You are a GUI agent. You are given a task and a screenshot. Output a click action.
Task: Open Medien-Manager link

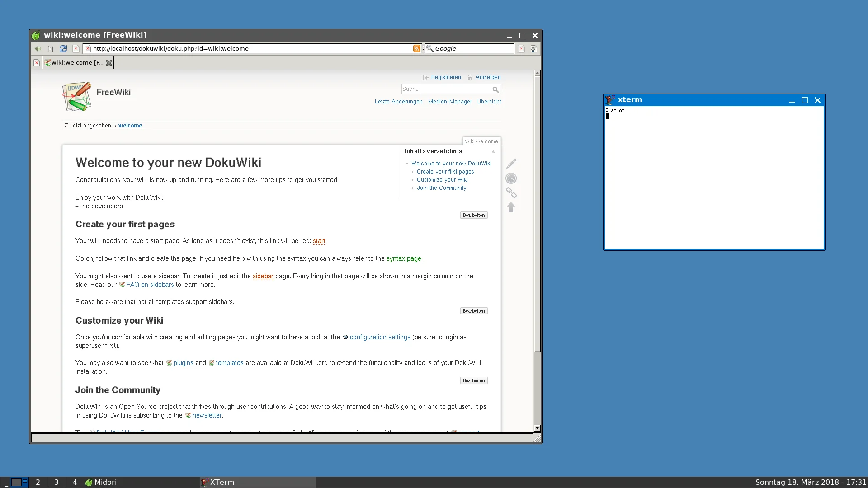(450, 102)
